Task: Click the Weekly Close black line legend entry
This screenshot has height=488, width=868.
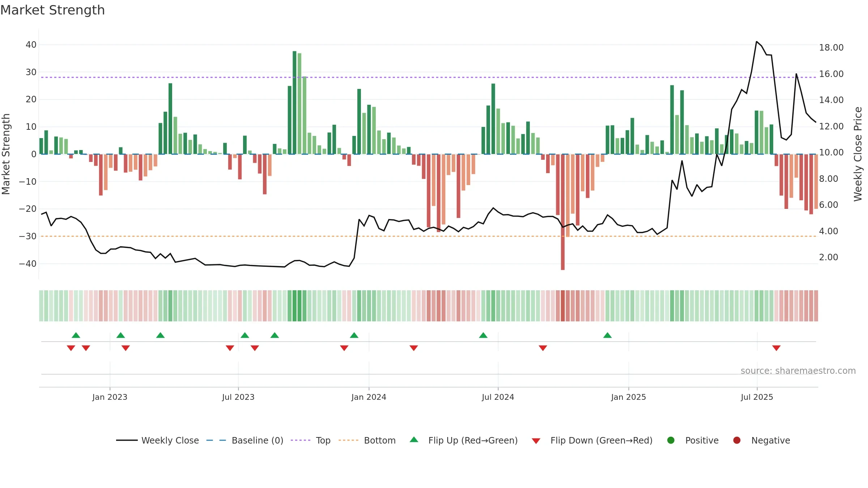Action: coord(157,440)
